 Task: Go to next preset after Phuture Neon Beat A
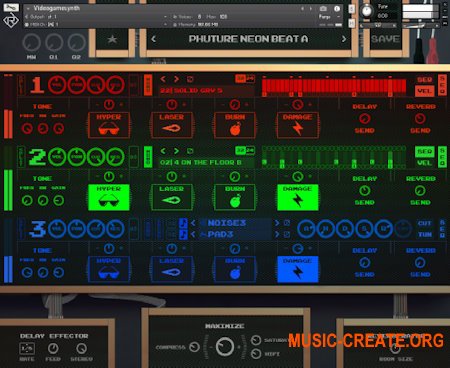[x=344, y=39]
